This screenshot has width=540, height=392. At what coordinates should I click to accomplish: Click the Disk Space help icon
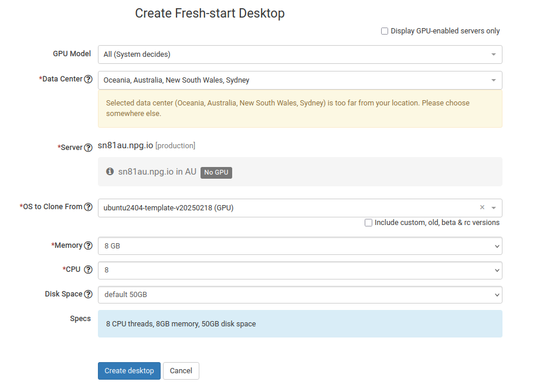[89, 295]
